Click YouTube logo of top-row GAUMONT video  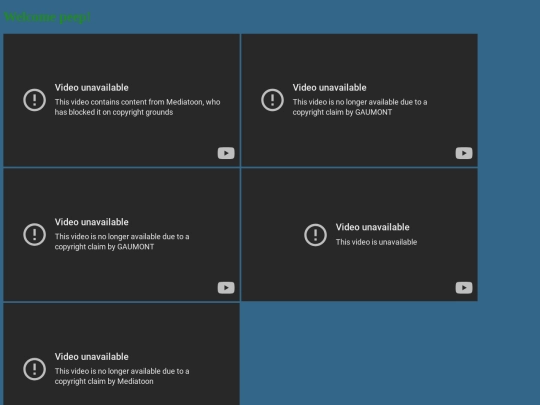coord(464,153)
